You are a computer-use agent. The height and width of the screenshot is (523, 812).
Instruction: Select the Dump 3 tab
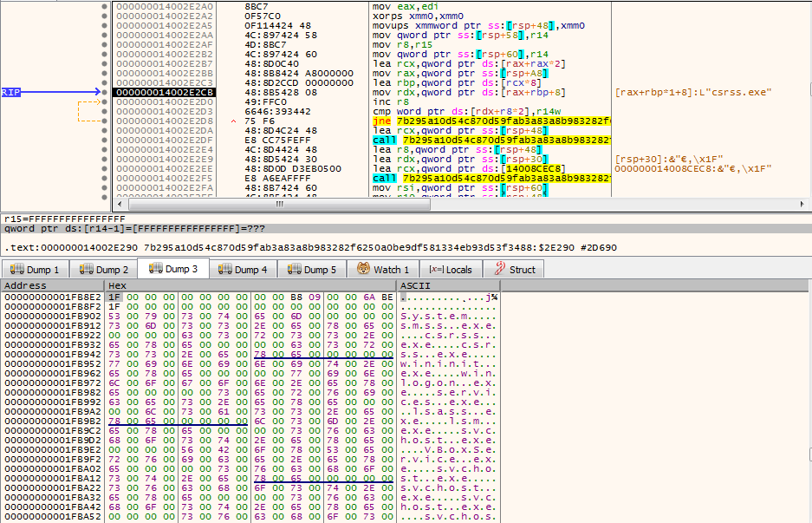[x=173, y=269]
